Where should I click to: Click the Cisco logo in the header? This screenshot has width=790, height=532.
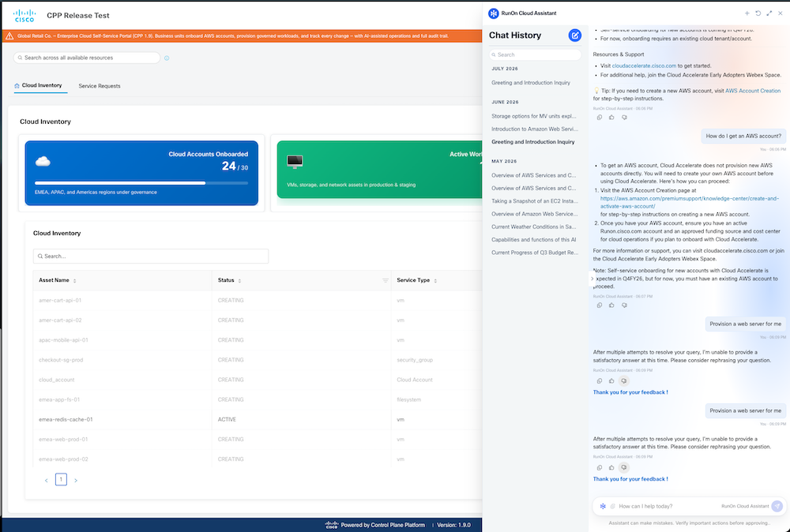(24, 16)
